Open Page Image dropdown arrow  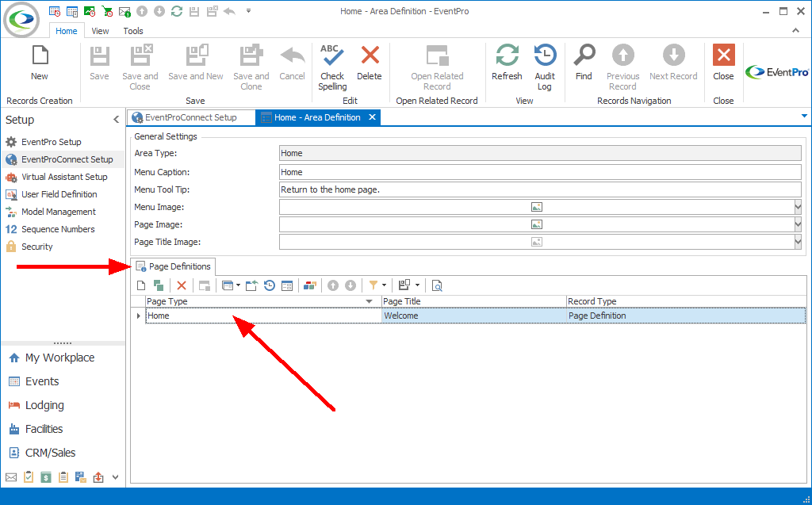pos(798,225)
